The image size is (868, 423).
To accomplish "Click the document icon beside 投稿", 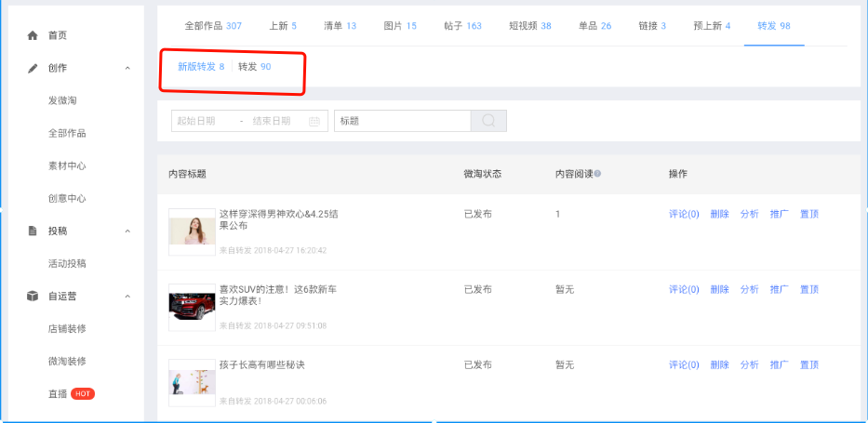I will click(x=33, y=231).
